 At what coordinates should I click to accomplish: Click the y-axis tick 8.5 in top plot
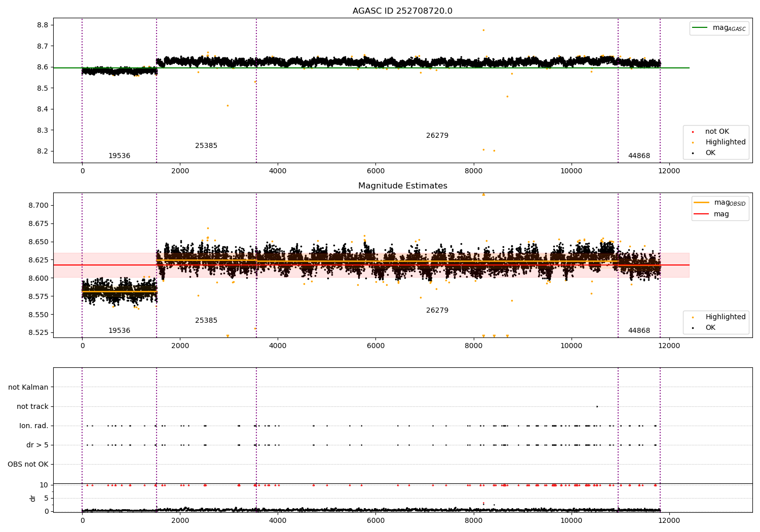(43, 88)
